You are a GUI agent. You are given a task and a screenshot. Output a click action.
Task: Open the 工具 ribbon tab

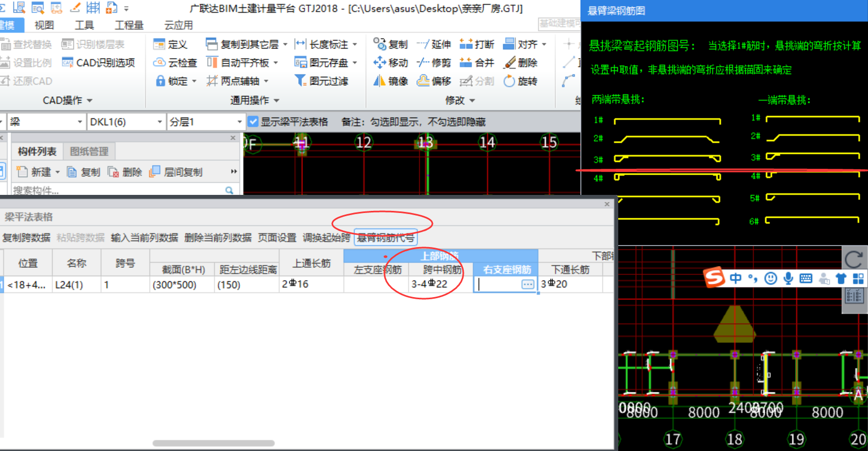pyautogui.click(x=84, y=25)
